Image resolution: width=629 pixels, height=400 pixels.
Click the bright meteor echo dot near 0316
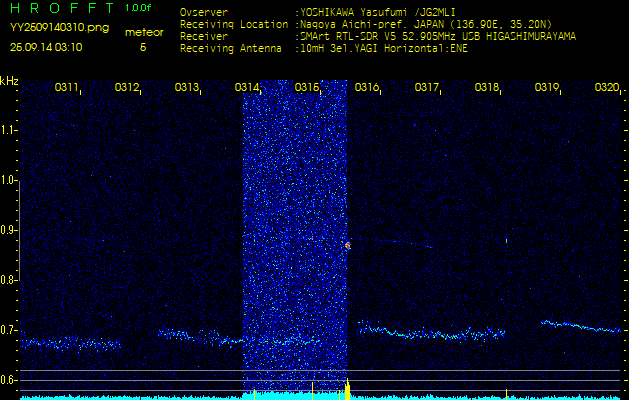click(348, 244)
